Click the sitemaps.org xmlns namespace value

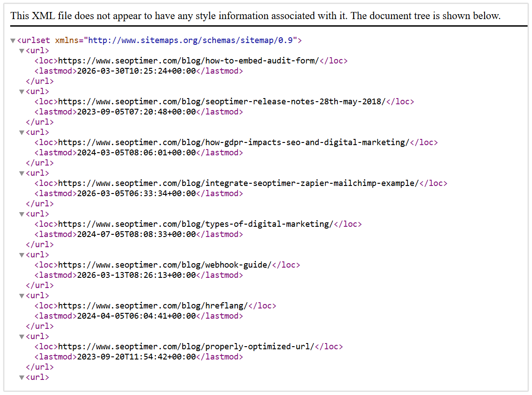(191, 40)
